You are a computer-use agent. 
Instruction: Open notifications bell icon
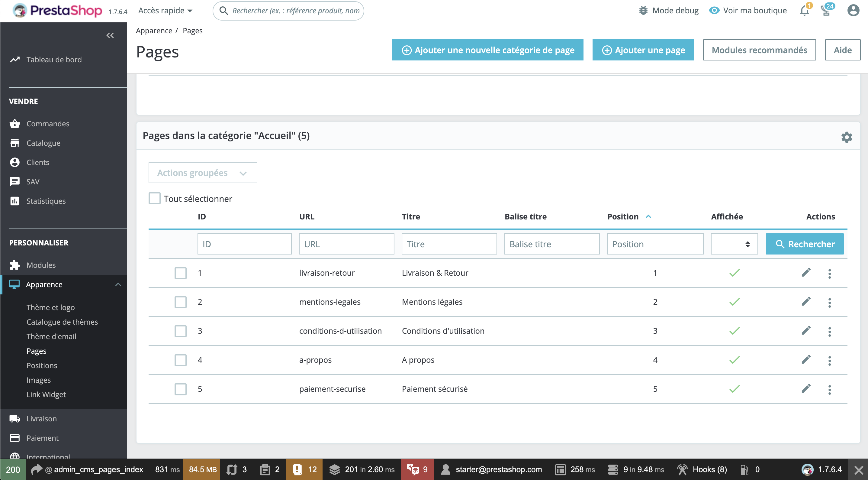pyautogui.click(x=804, y=11)
